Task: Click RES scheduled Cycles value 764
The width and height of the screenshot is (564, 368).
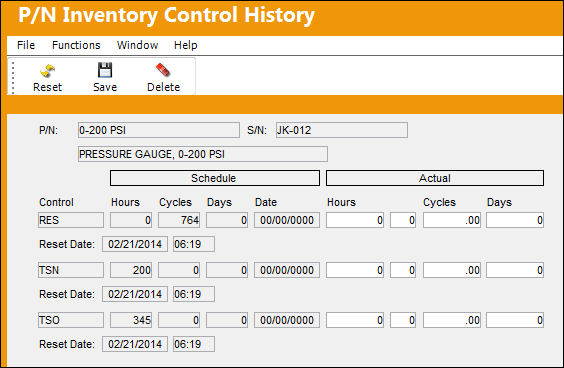Action: [x=179, y=220]
